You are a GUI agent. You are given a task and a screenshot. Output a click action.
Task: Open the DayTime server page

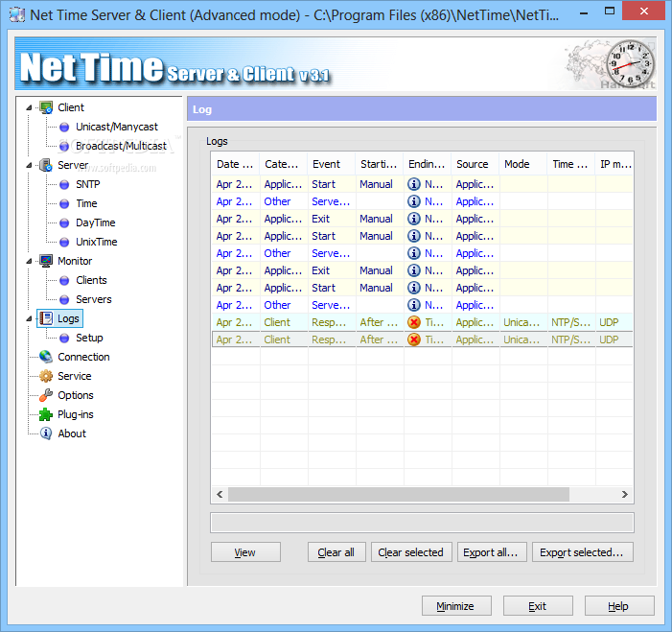pos(96,222)
